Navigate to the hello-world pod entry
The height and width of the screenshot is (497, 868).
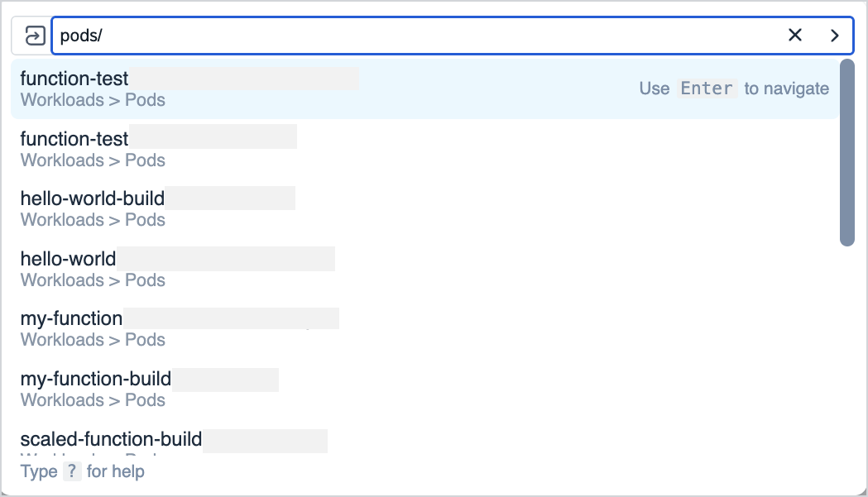pos(68,259)
